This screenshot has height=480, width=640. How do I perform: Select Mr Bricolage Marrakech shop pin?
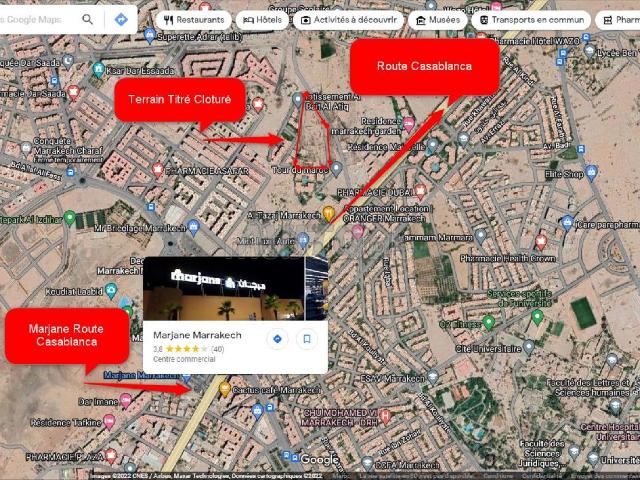[x=193, y=227]
